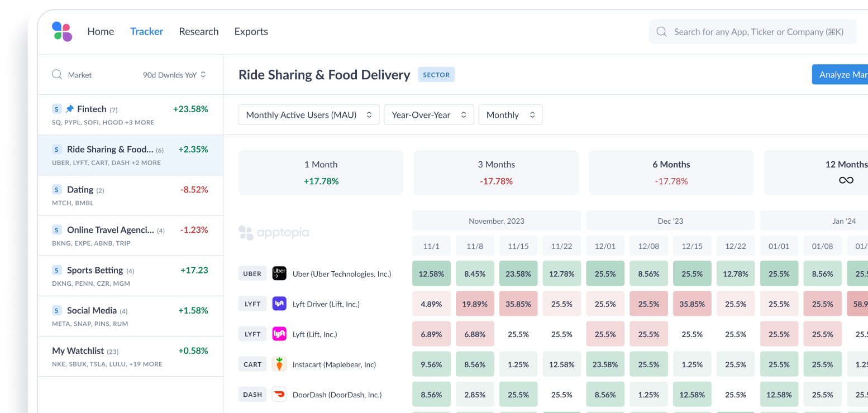The image size is (868, 413).
Task: Click the magnifier icon in the Market sidebar
Action: [x=56, y=74]
